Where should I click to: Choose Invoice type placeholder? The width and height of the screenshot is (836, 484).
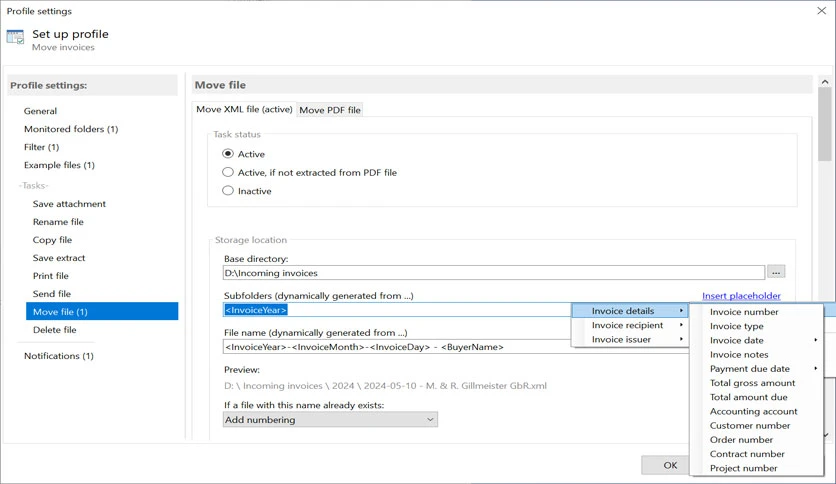click(x=757, y=326)
